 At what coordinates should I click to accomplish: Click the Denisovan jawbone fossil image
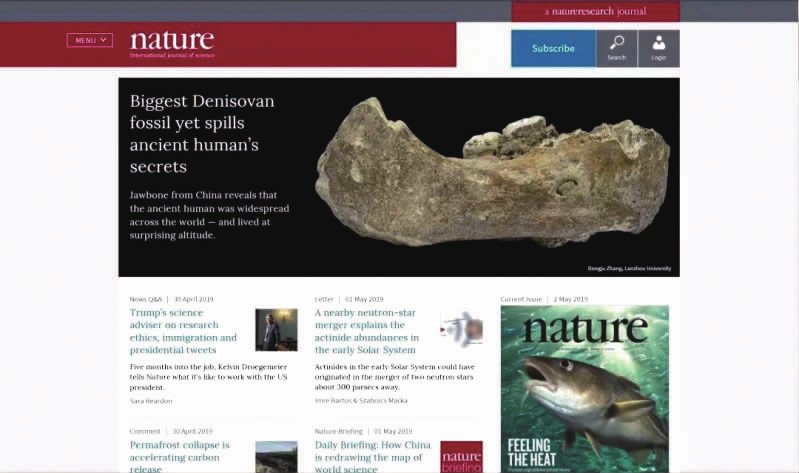[492, 172]
